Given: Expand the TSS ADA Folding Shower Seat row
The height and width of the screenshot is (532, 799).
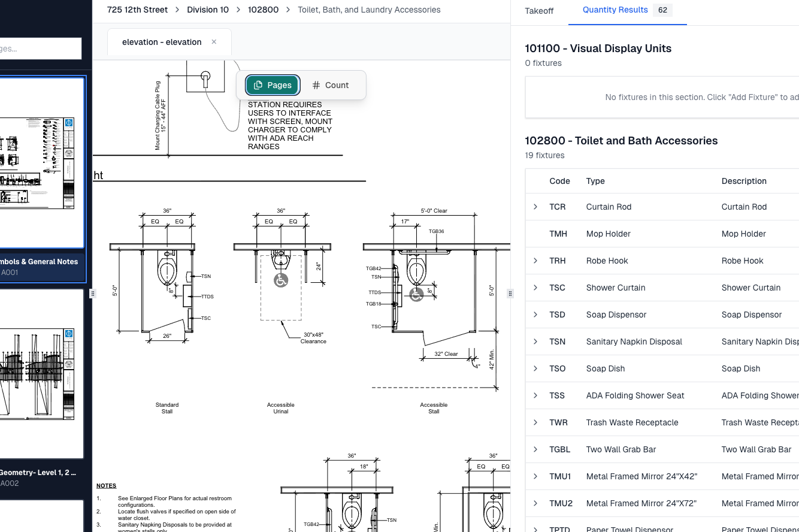Looking at the screenshot, I should (535, 395).
